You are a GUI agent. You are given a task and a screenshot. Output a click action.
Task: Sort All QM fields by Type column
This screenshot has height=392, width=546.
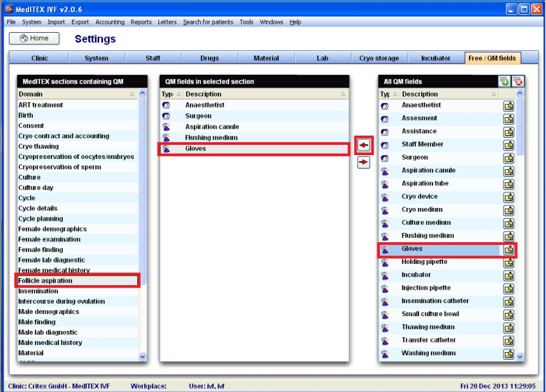click(389, 94)
